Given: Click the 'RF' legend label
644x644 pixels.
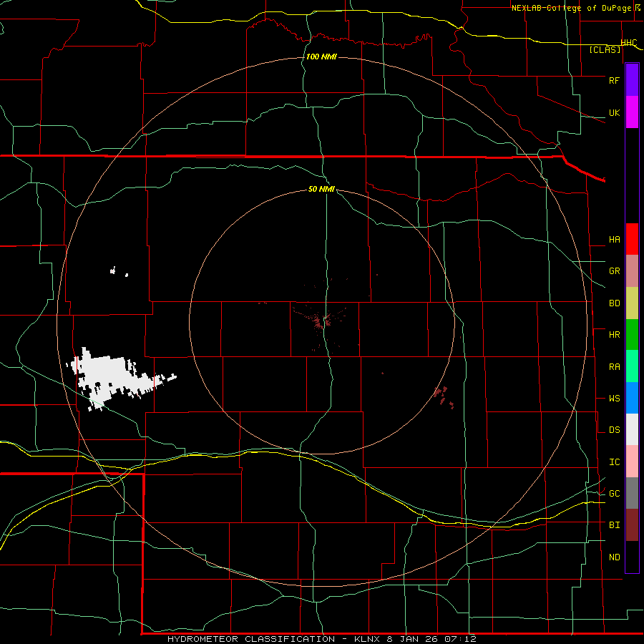Looking at the screenshot, I should tap(614, 80).
